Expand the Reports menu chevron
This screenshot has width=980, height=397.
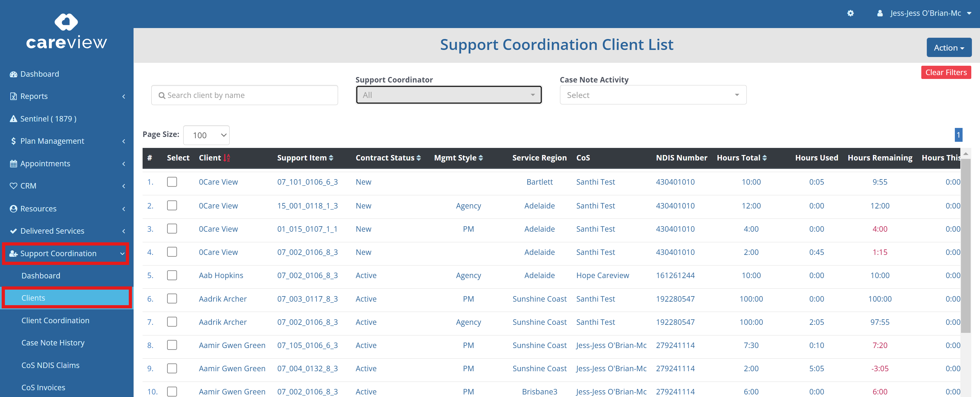(x=124, y=96)
